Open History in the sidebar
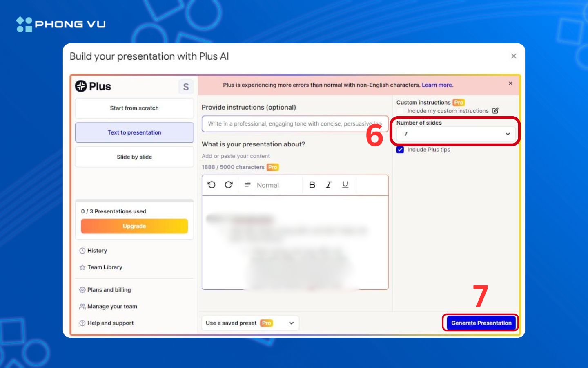The height and width of the screenshot is (368, 588). pos(93,251)
